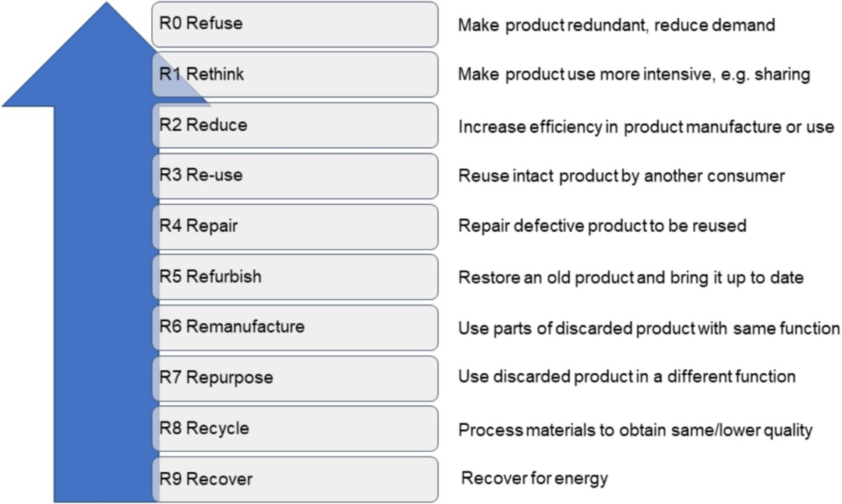The width and height of the screenshot is (842, 504).
Task: Click 'Repair defective product to be reused'
Action: pyautogui.click(x=602, y=226)
